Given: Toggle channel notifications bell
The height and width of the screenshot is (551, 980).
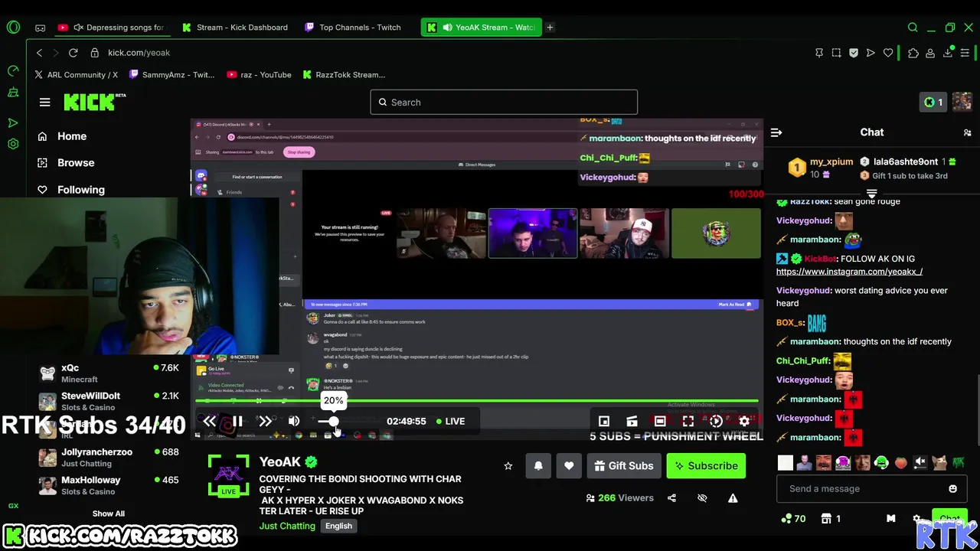Looking at the screenshot, I should (538, 465).
